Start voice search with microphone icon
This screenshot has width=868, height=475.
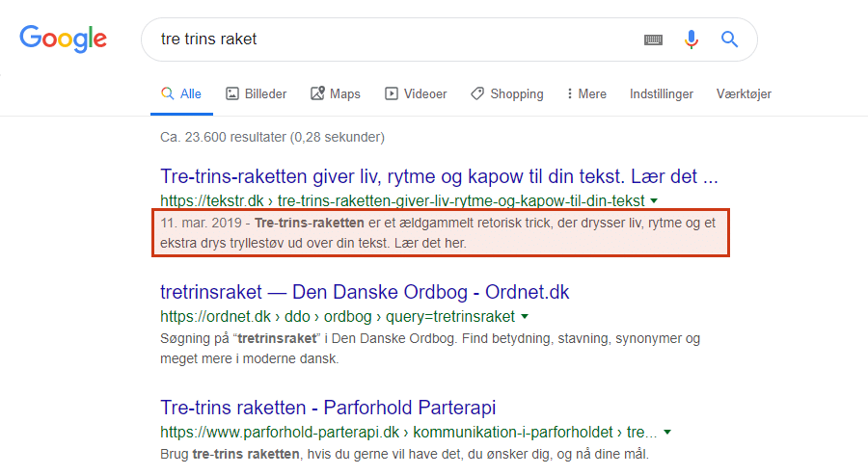click(x=691, y=40)
